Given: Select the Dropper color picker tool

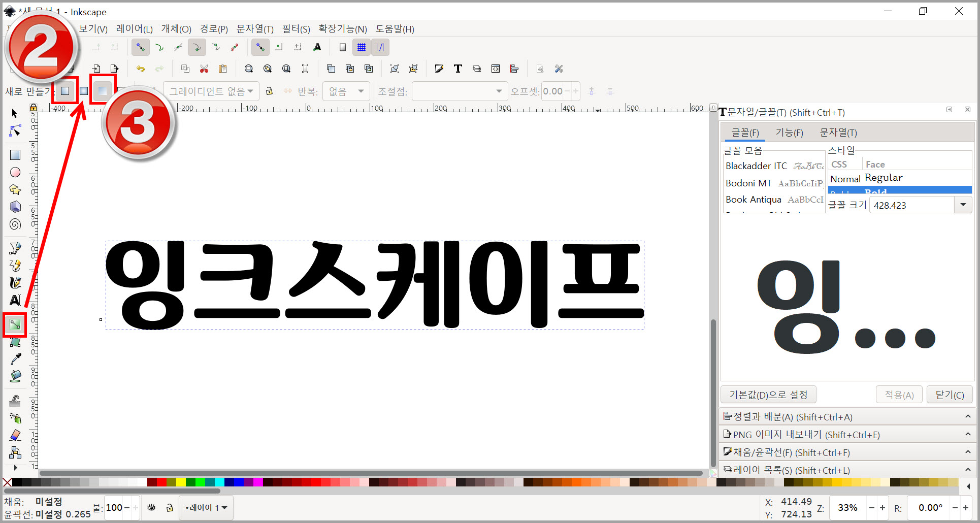Looking at the screenshot, I should (x=15, y=359).
